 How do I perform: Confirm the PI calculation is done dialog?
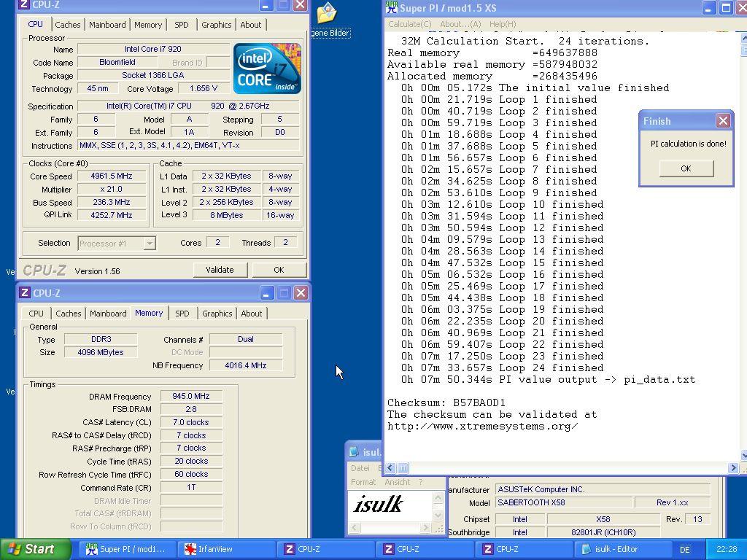point(686,168)
